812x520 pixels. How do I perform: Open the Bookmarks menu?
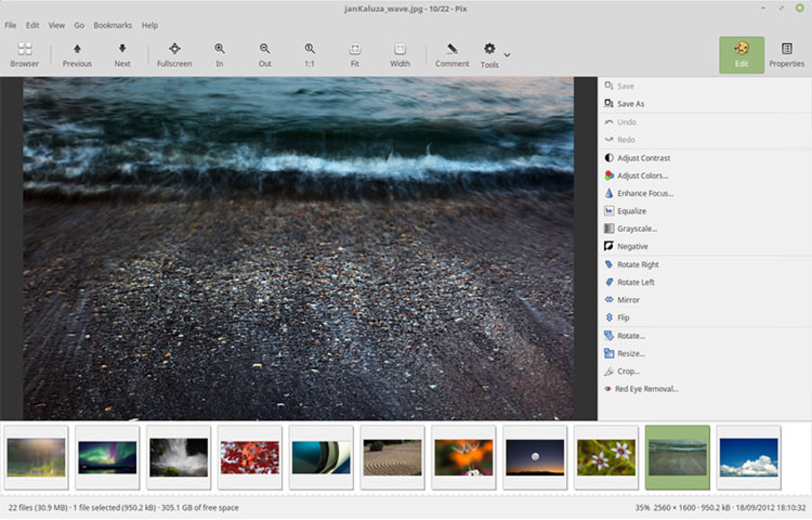click(112, 25)
